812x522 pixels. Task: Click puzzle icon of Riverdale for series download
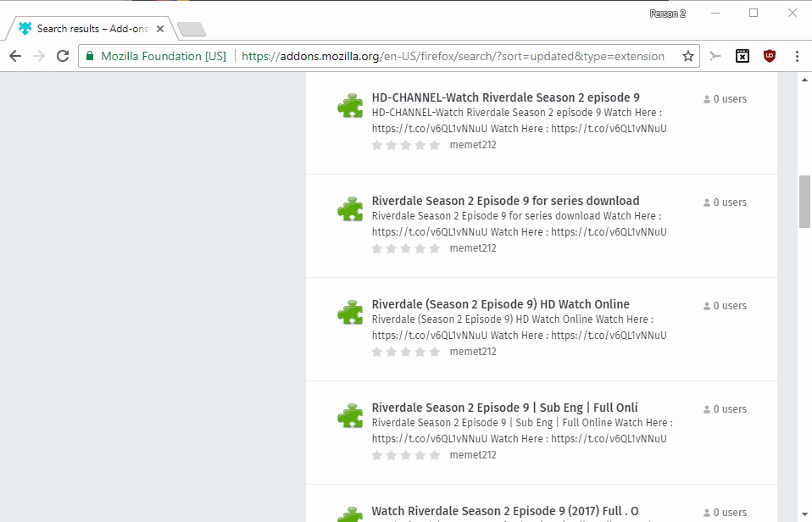click(351, 208)
